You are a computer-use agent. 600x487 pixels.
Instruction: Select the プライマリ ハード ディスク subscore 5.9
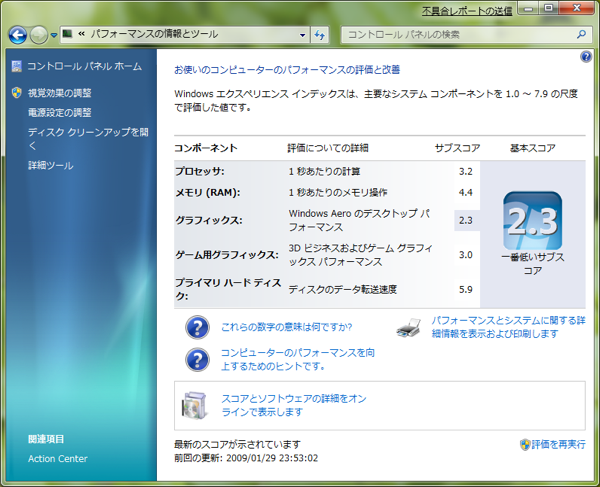[x=466, y=290]
